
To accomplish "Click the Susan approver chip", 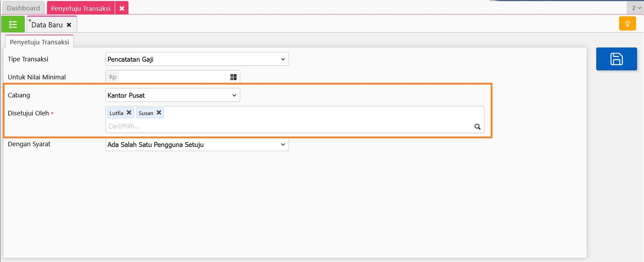I will (146, 113).
